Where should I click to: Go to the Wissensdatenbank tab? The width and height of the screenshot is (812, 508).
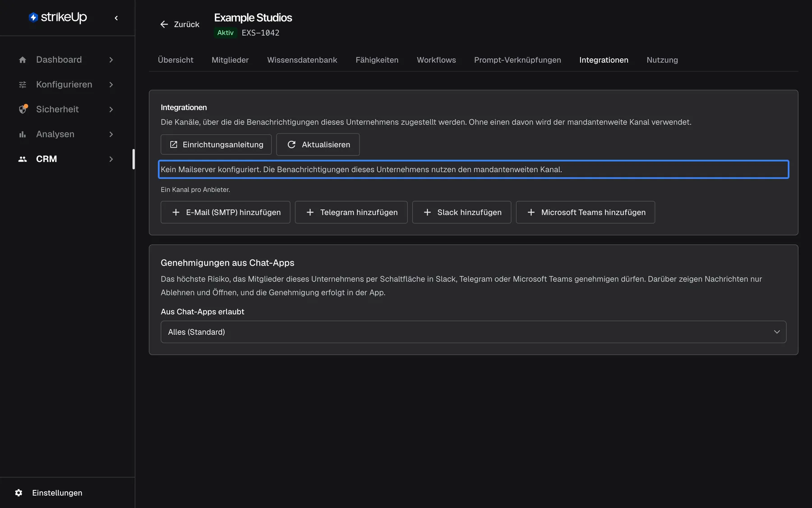click(302, 60)
